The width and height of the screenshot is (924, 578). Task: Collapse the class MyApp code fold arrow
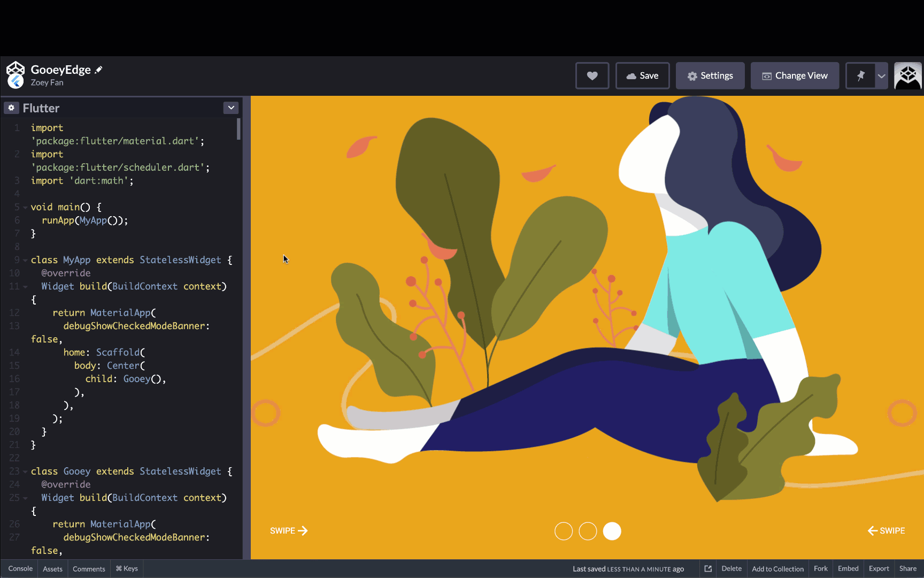click(x=25, y=260)
